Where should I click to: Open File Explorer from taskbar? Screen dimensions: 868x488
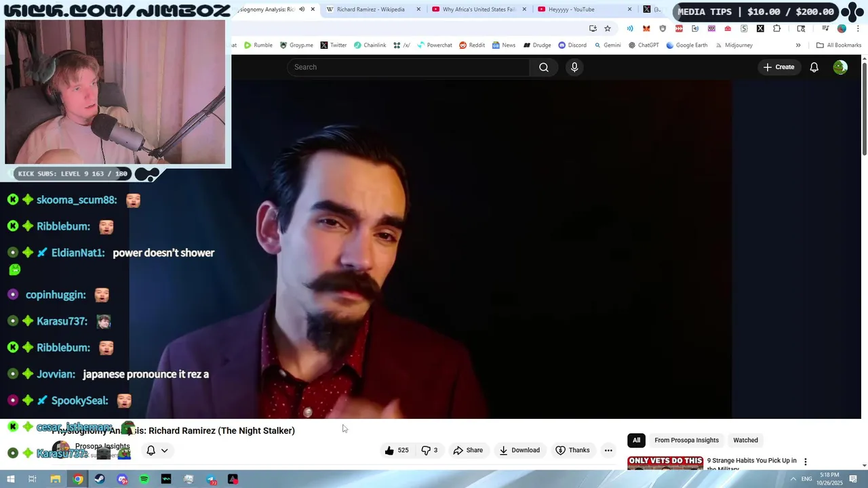[56, 479]
